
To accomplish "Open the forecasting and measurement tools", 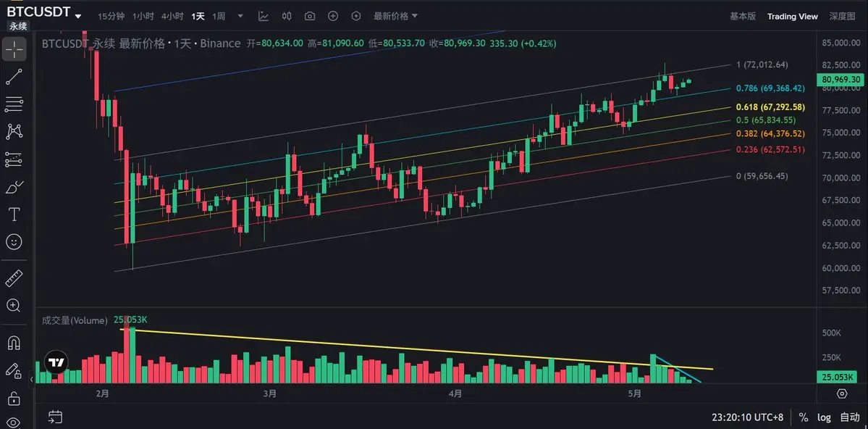I will tap(14, 159).
